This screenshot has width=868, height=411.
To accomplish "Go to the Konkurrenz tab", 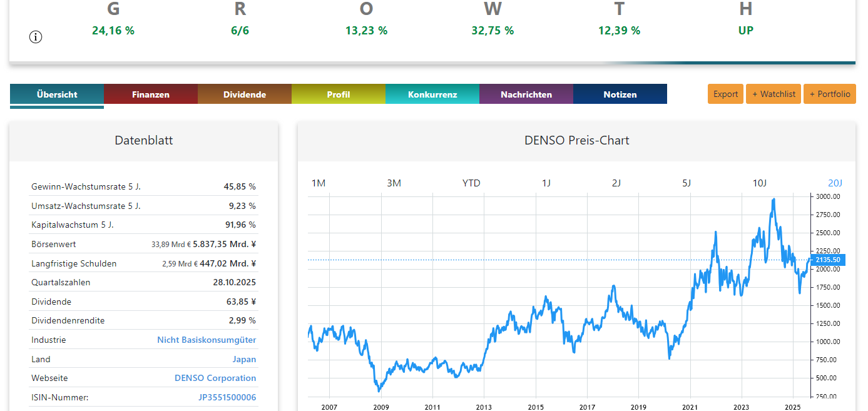I will [x=432, y=94].
